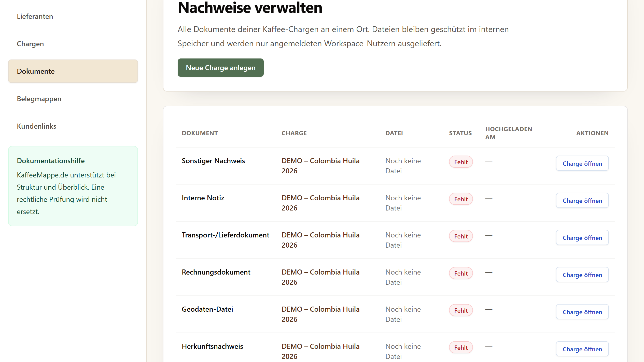This screenshot has height=362, width=644.
Task: Click the Fehlt badge for Rechnungsdokument
Action: (461, 273)
